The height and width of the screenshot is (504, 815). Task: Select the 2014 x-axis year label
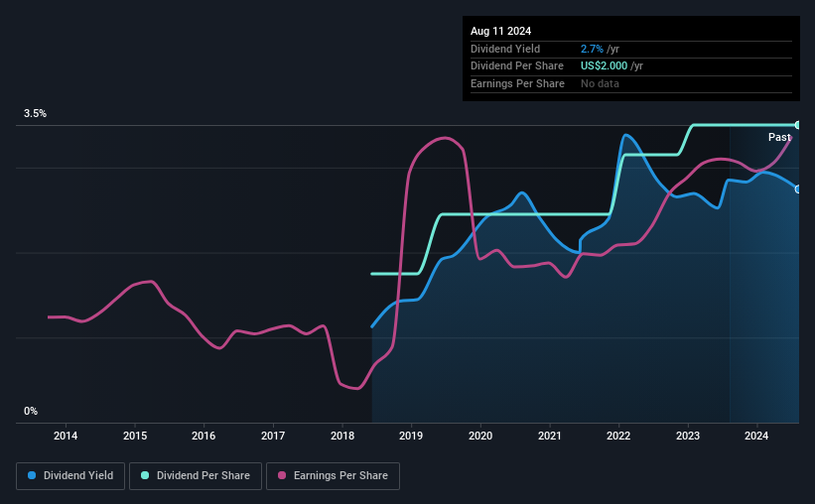point(66,436)
